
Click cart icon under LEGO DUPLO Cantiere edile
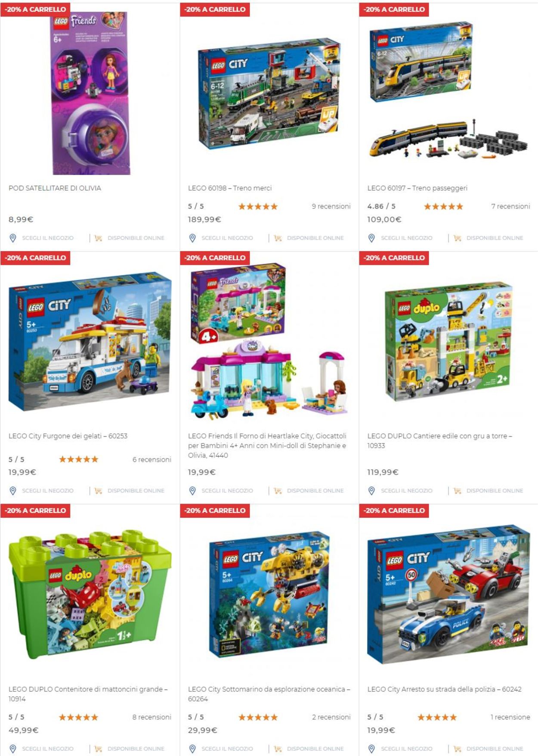click(457, 491)
